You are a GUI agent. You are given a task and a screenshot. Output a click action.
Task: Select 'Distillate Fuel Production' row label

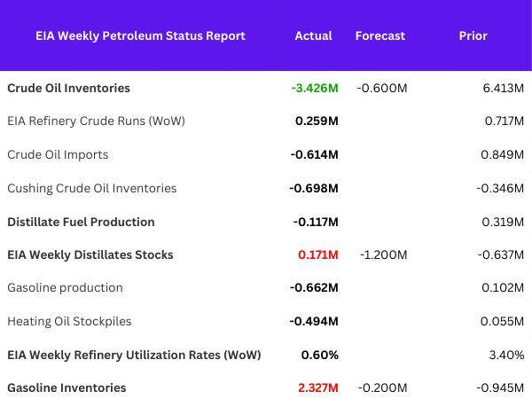81,222
